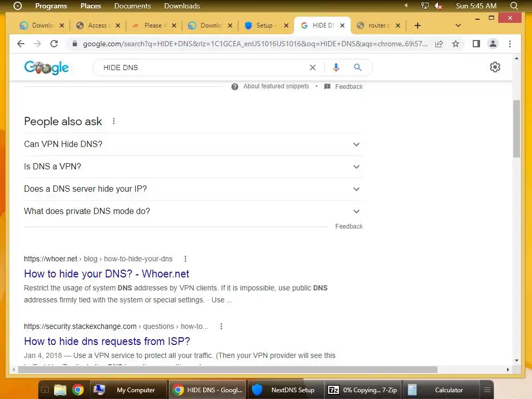Click the scroll right arrow of horizontal scrollbar
Viewport: 532px width, 399px height.
pyautogui.click(x=508, y=369)
